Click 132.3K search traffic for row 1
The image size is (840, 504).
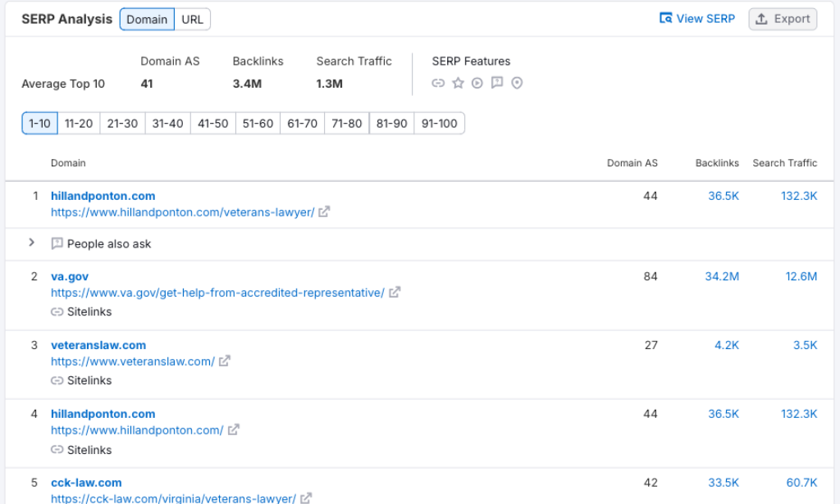[799, 196]
